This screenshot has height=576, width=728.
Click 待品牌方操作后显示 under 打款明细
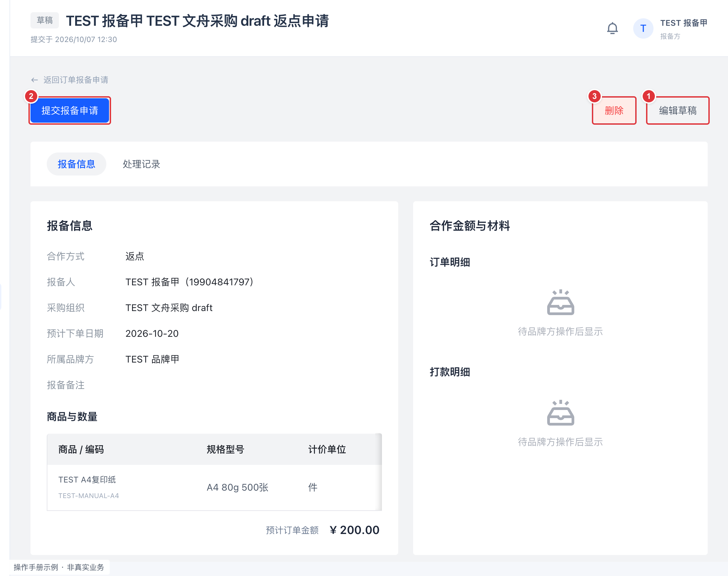(x=560, y=442)
